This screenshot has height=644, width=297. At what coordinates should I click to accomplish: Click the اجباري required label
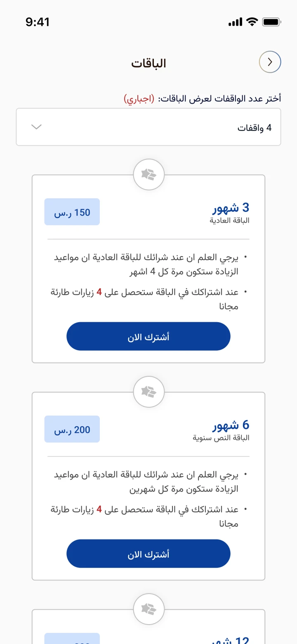[x=139, y=99]
